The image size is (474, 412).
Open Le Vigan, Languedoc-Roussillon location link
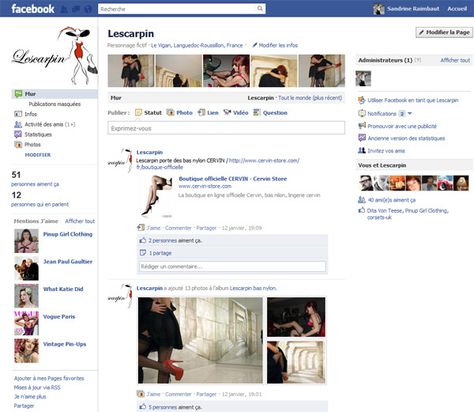pyautogui.click(x=197, y=45)
